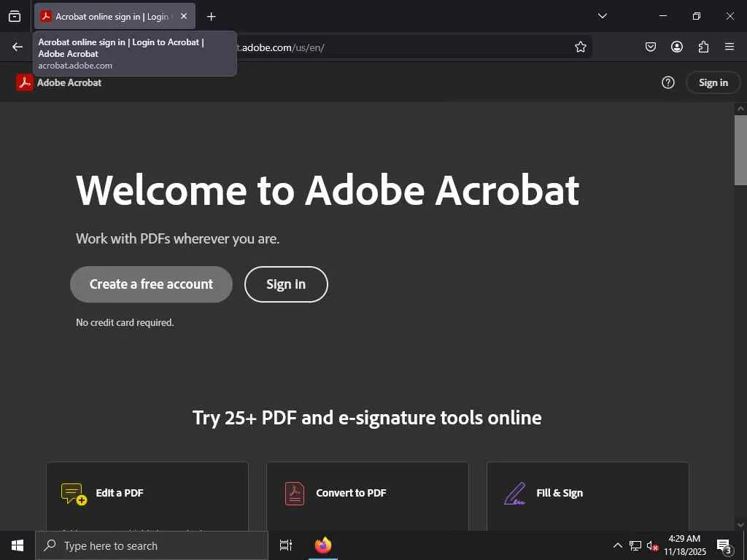Image resolution: width=747 pixels, height=560 pixels.
Task: Close the Acrobat online sign in tab
Action: (184, 16)
